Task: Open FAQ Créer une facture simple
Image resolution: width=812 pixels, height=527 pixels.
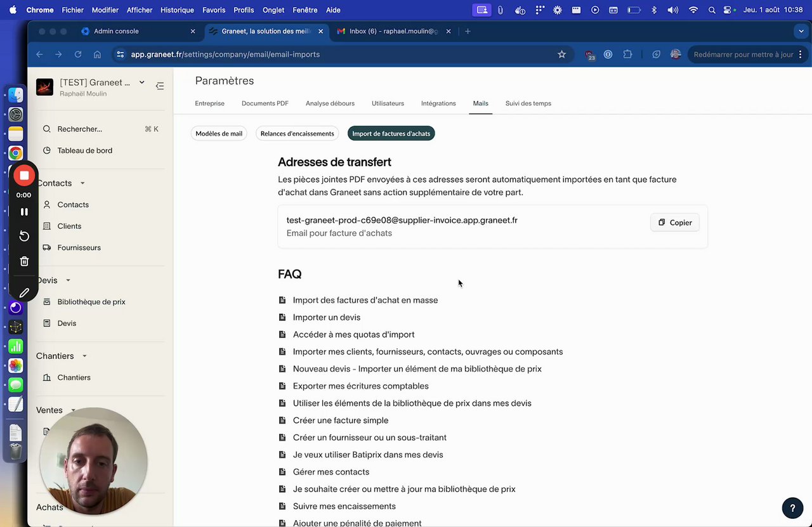Action: (x=341, y=420)
